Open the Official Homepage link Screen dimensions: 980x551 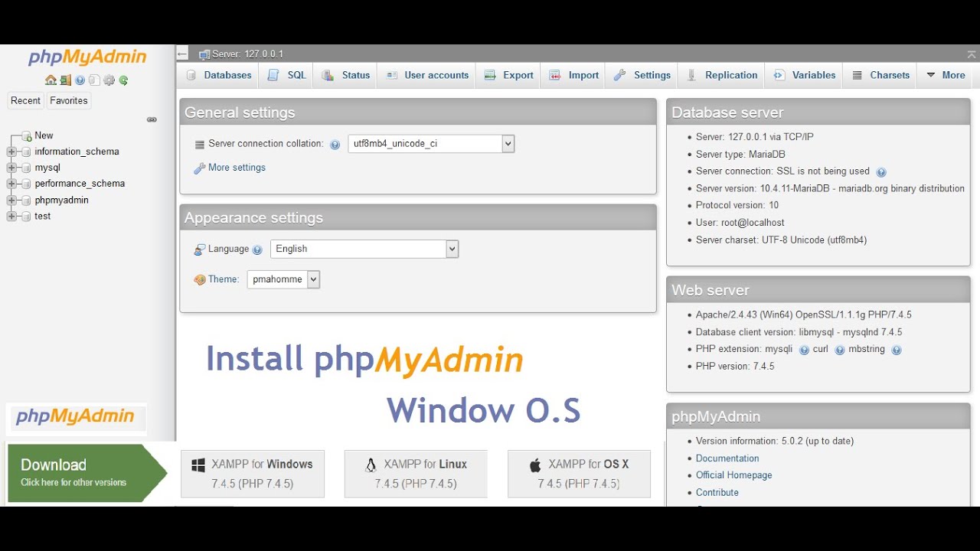[x=734, y=475]
